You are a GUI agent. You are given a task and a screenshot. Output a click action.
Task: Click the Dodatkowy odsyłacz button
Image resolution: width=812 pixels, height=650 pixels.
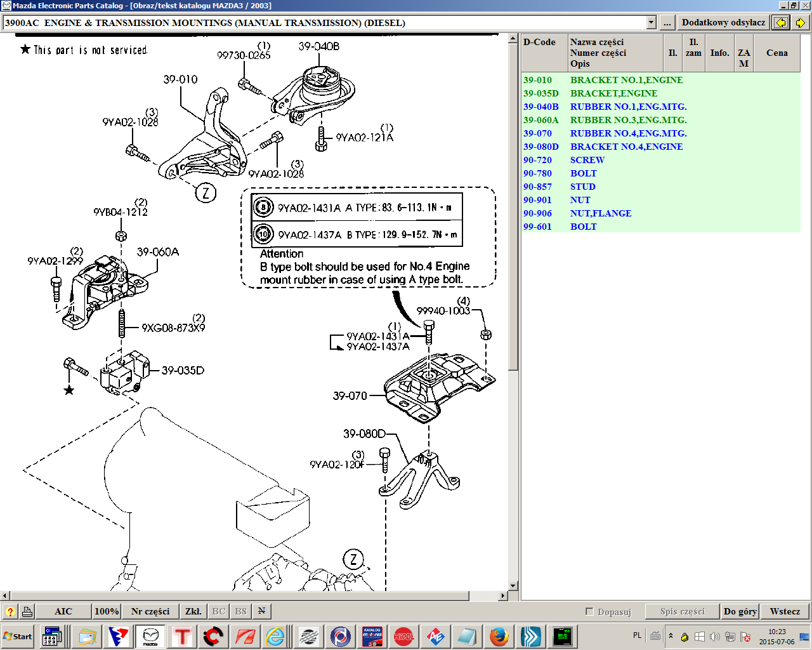tap(723, 23)
